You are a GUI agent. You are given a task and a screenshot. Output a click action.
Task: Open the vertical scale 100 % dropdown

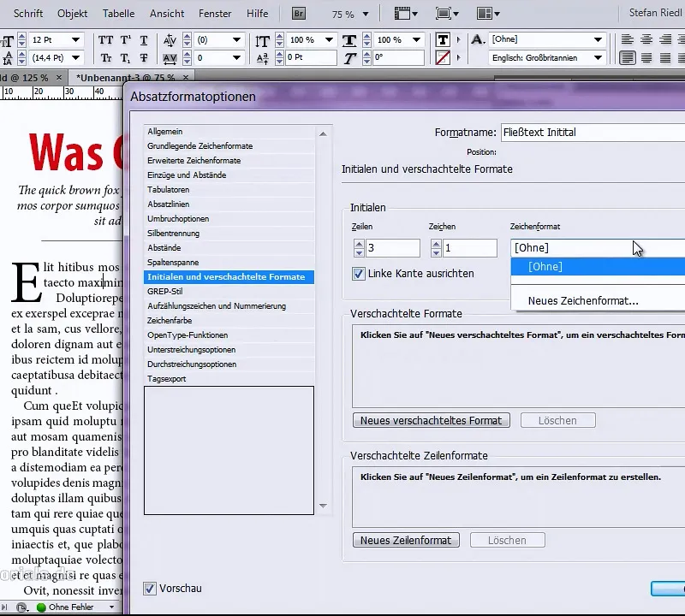coord(329,39)
